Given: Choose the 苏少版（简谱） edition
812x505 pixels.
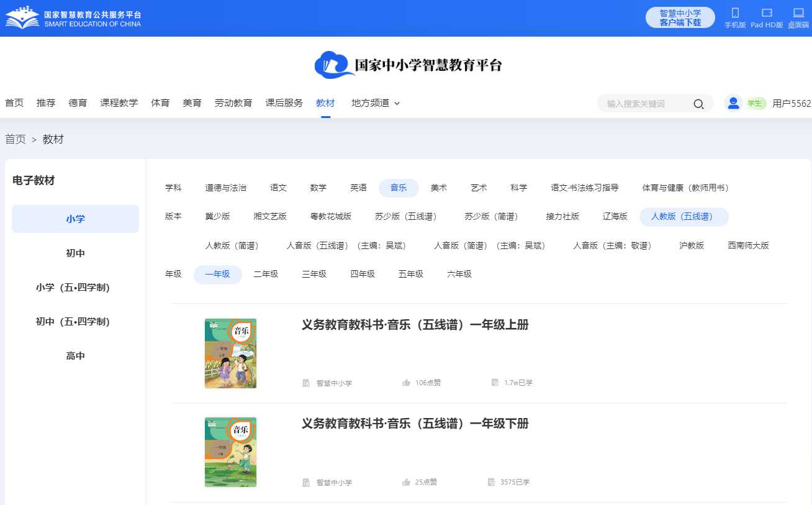Looking at the screenshot, I should pyautogui.click(x=494, y=217).
